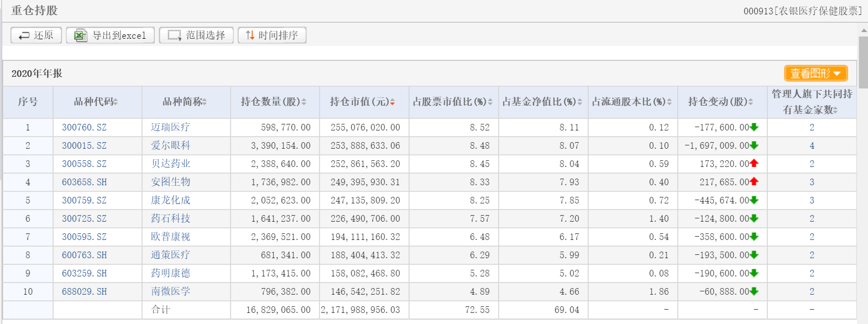
Task: Click fund count 3 for 安图生物
Action: 812,182
